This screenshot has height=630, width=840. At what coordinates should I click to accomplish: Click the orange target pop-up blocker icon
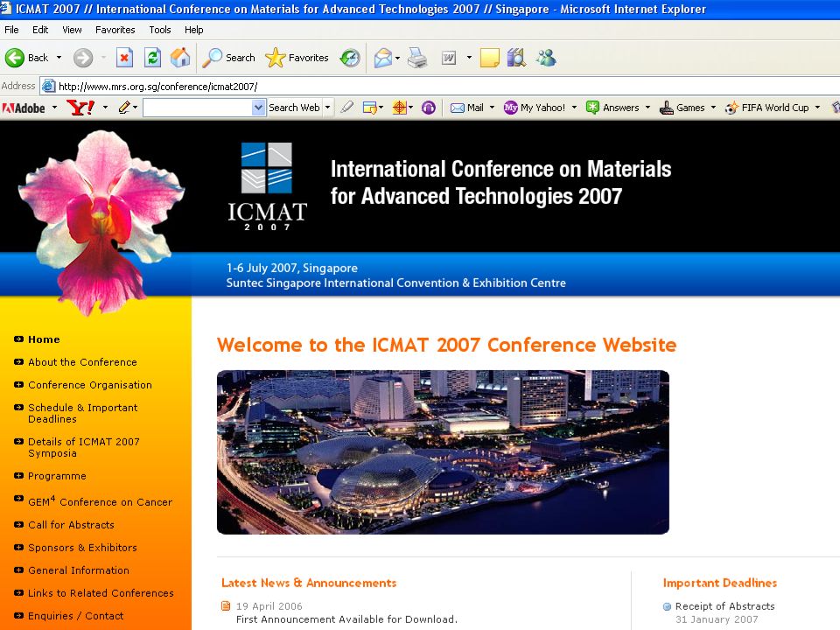400,108
